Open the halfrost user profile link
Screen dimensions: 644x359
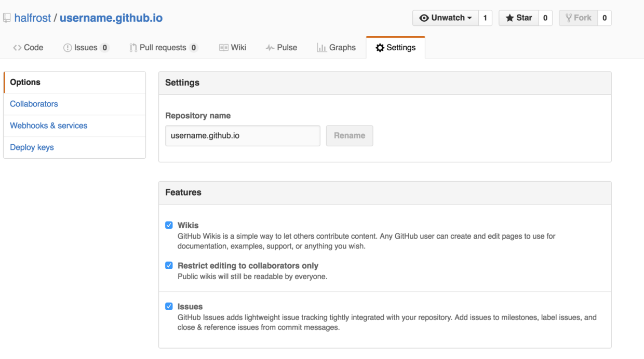point(32,18)
